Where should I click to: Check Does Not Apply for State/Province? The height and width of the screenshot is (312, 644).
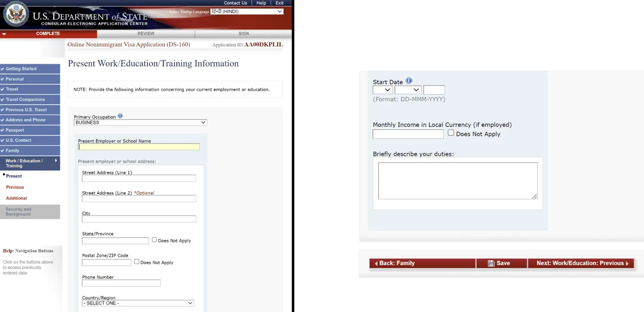154,240
